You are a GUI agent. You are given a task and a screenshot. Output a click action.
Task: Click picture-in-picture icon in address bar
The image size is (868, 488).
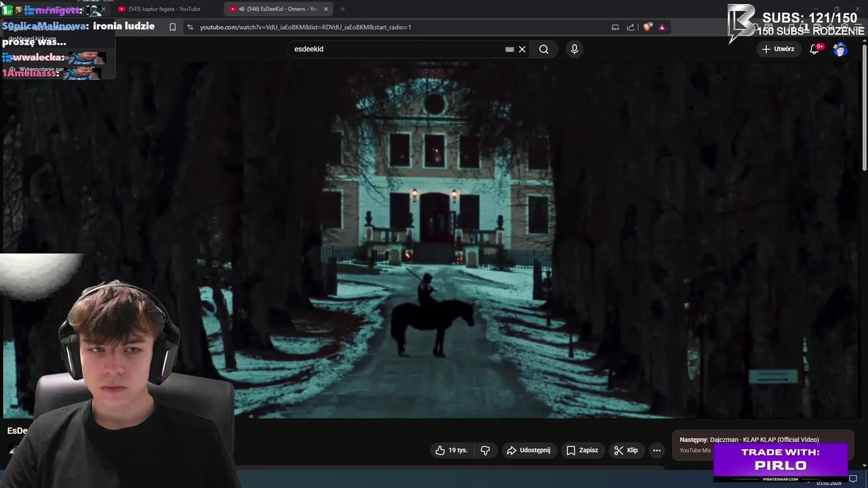pos(615,27)
